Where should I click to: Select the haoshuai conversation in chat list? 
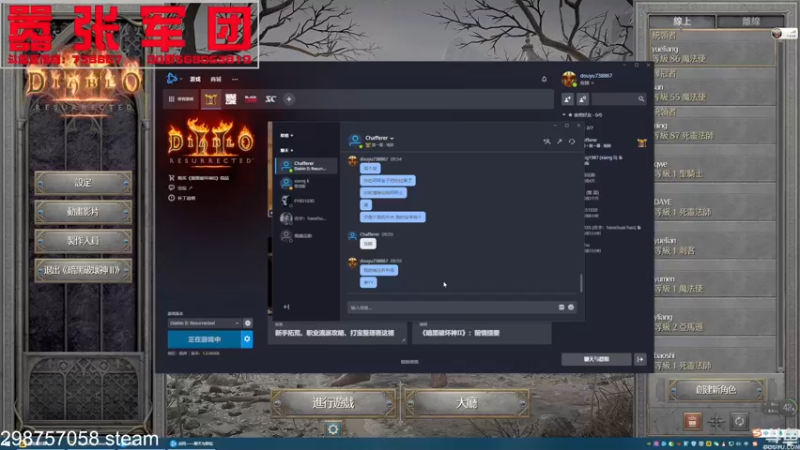point(306,218)
